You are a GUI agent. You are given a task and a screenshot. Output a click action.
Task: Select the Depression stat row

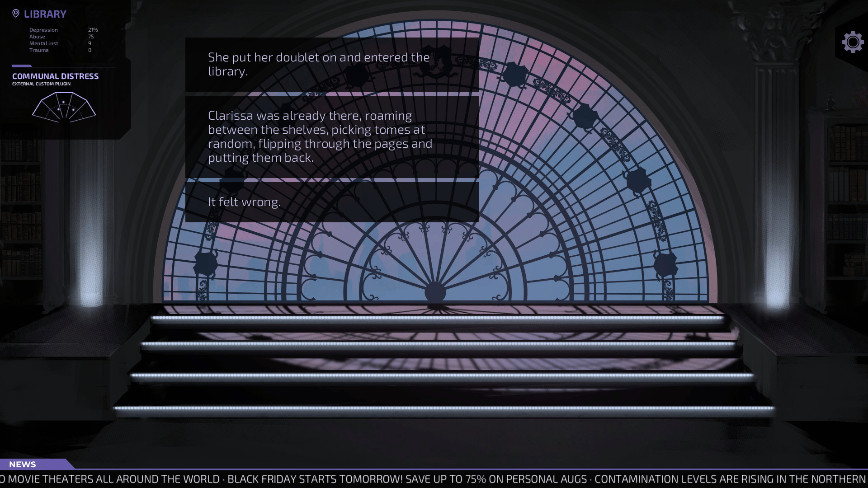tap(43, 30)
